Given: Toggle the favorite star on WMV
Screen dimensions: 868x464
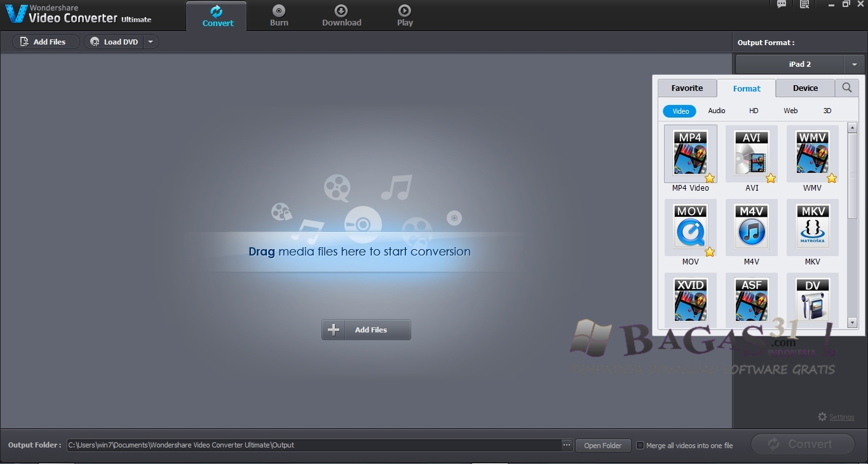Looking at the screenshot, I should pos(832,178).
